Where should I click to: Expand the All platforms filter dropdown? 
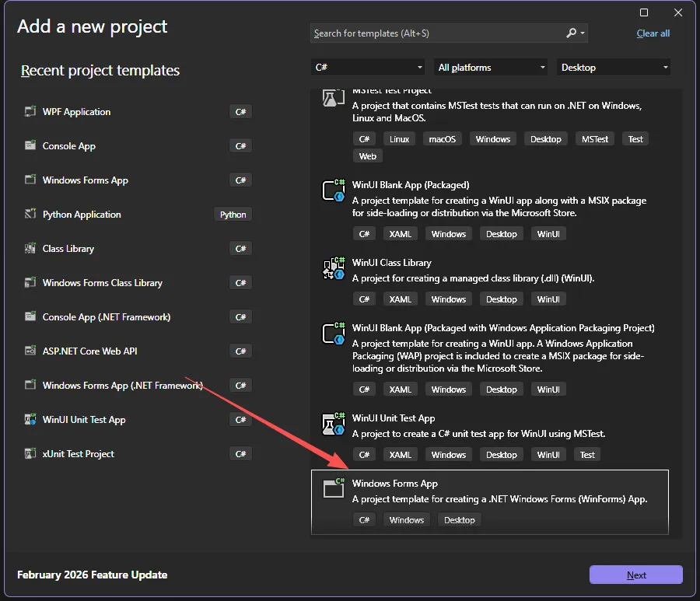pyautogui.click(x=492, y=68)
